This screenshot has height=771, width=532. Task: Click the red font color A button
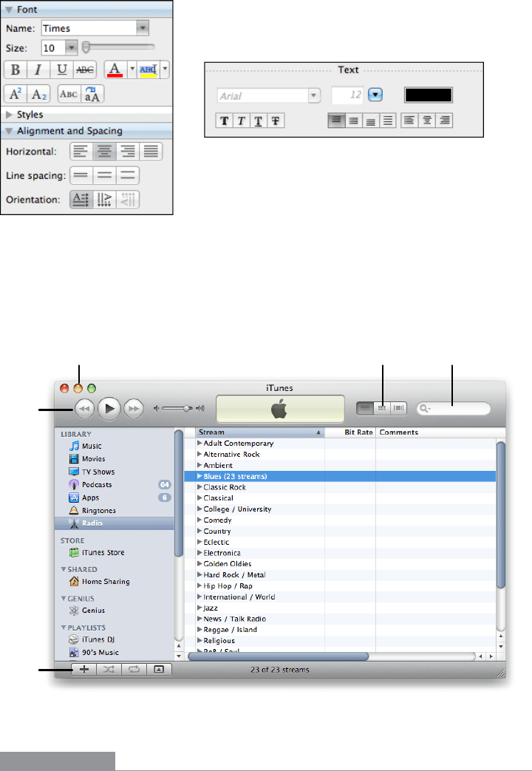[x=115, y=69]
